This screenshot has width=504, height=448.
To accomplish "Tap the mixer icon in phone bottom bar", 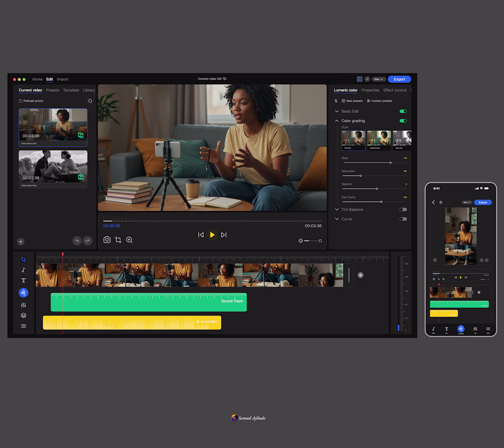I will 475,329.
